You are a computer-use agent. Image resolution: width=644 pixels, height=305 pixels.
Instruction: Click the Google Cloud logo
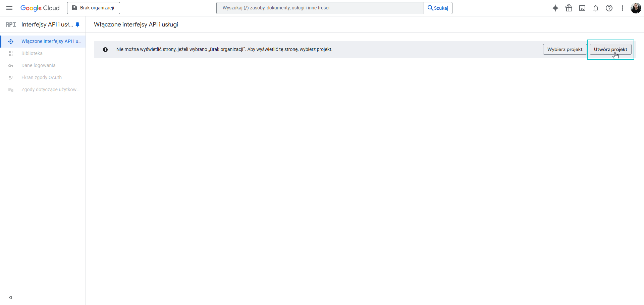click(40, 8)
